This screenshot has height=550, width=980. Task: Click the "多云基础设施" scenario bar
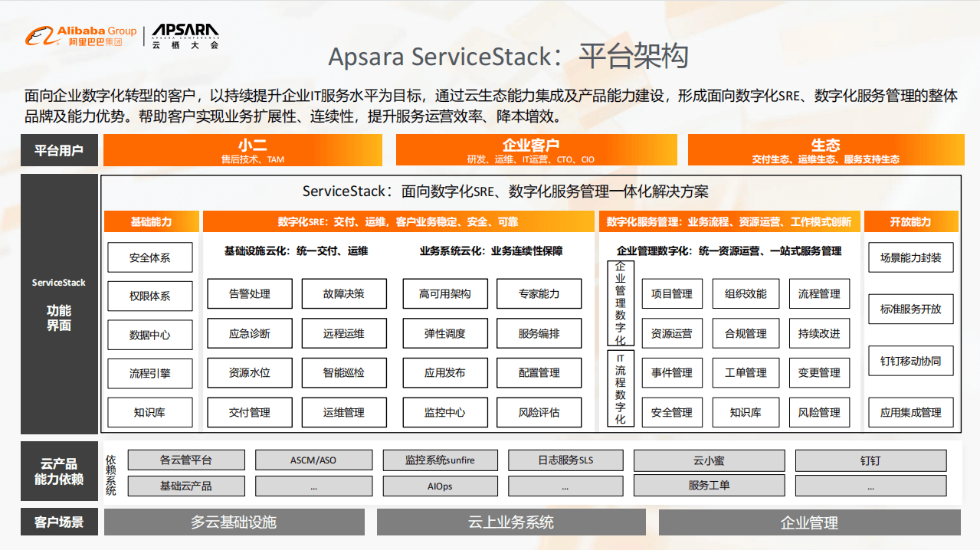click(234, 522)
